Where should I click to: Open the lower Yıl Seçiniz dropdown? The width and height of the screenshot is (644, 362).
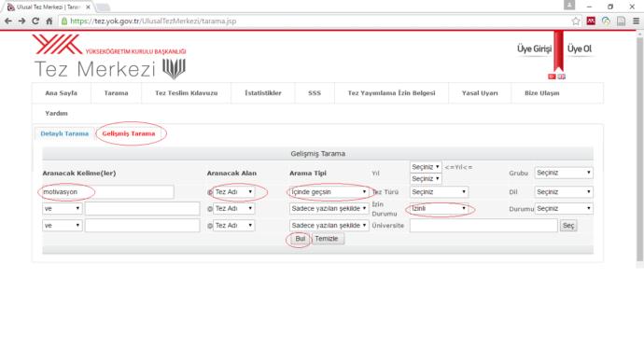tap(426, 179)
